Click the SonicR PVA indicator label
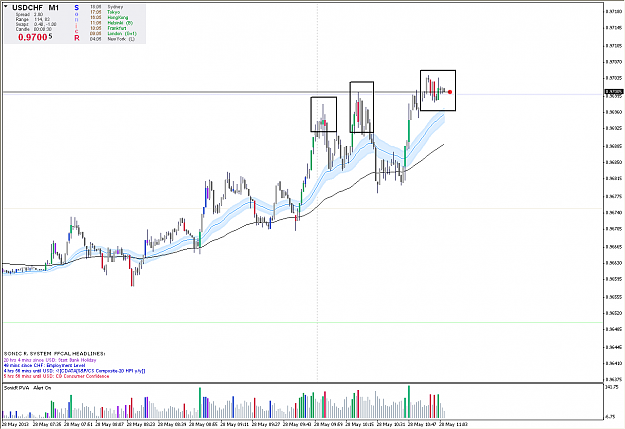 coord(16,388)
